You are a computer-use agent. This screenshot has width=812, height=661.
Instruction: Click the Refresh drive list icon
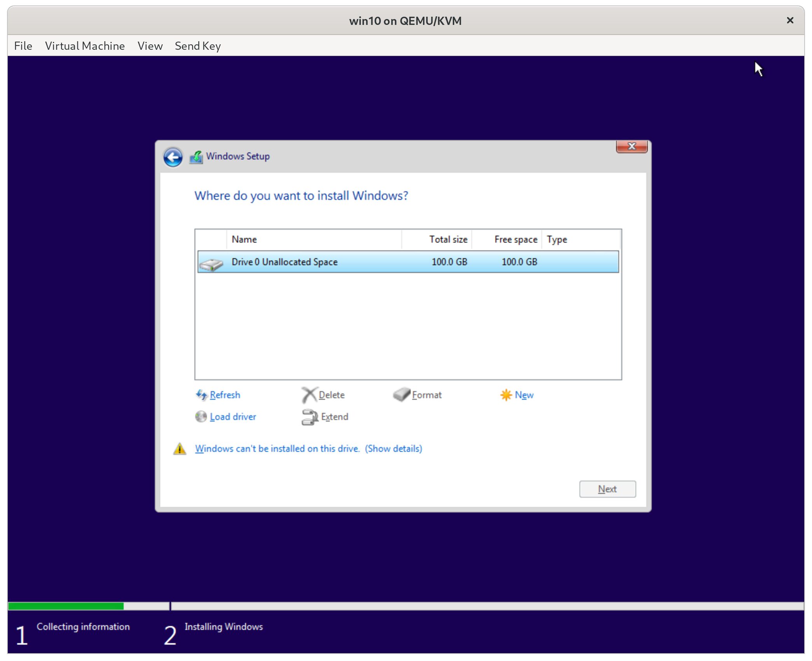coord(202,395)
